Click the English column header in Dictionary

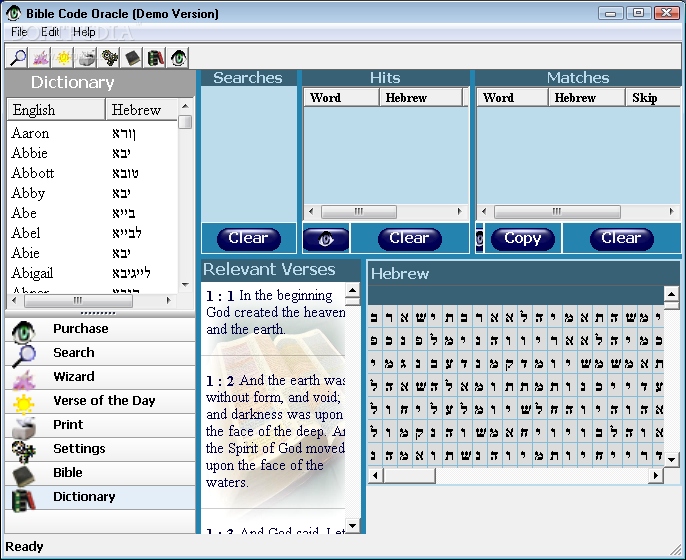point(56,110)
